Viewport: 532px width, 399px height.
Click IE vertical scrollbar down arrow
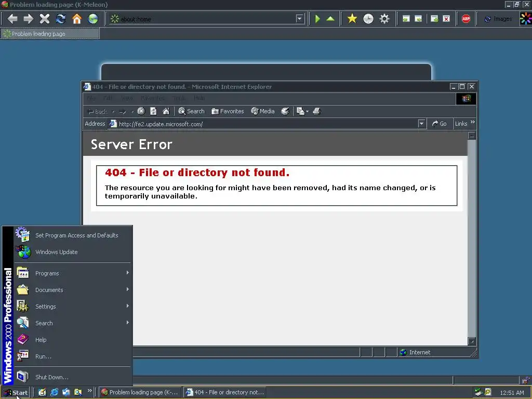click(472, 341)
